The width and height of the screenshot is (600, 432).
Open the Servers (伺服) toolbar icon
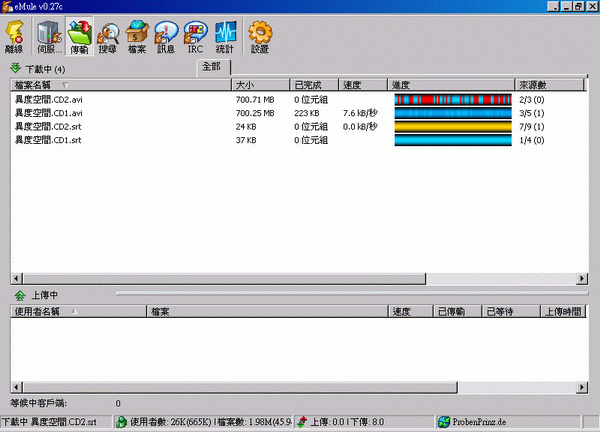[x=49, y=36]
